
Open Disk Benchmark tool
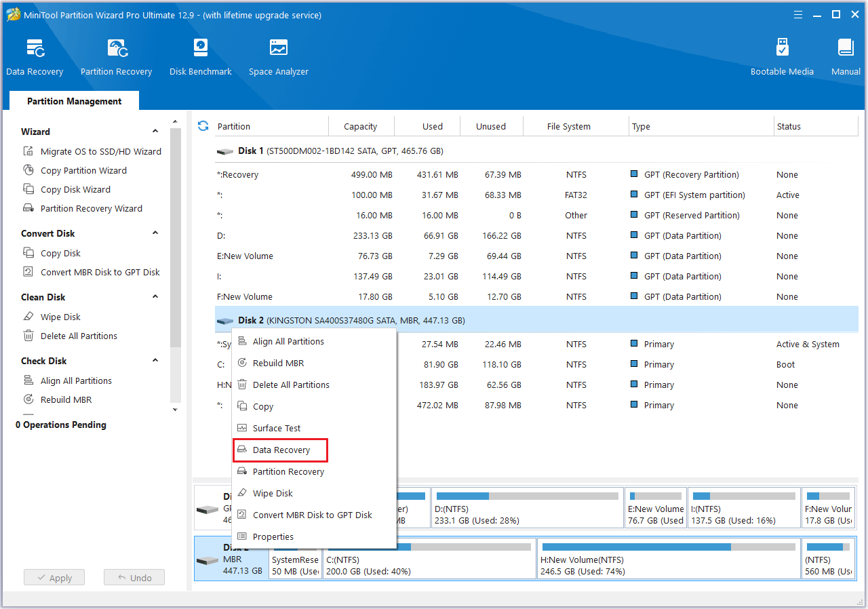click(x=201, y=57)
